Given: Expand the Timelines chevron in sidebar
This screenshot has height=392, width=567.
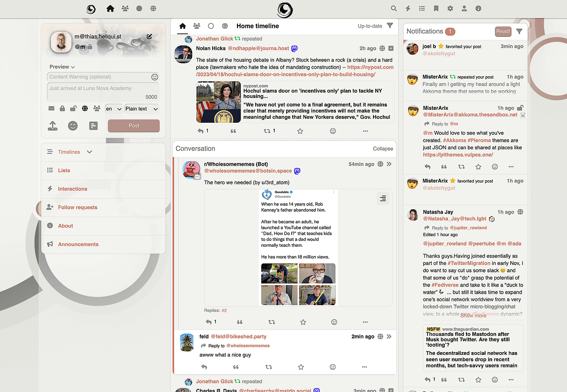Looking at the screenshot, I should pyautogui.click(x=89, y=152).
